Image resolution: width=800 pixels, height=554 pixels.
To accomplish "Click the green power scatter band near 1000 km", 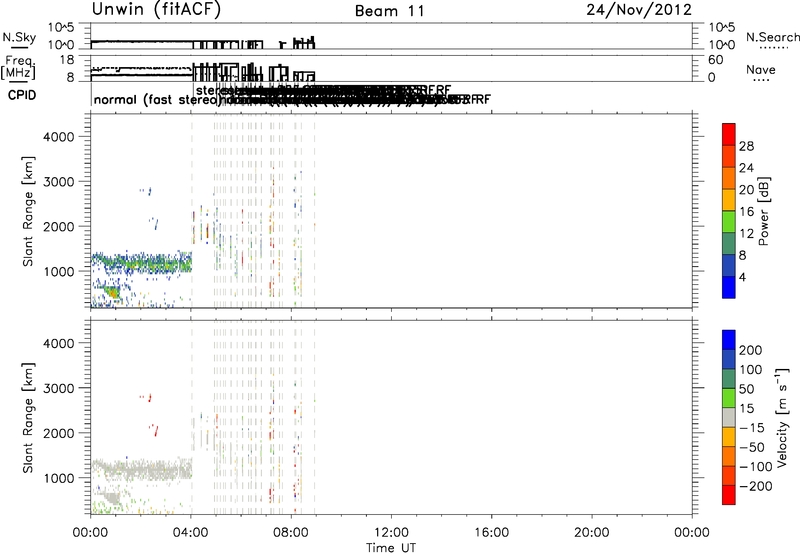I will coord(141,263).
